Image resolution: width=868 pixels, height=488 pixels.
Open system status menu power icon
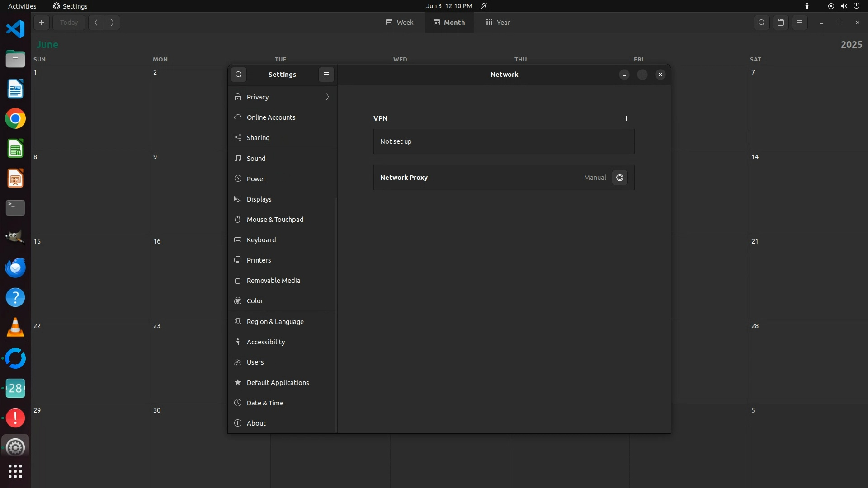click(856, 6)
